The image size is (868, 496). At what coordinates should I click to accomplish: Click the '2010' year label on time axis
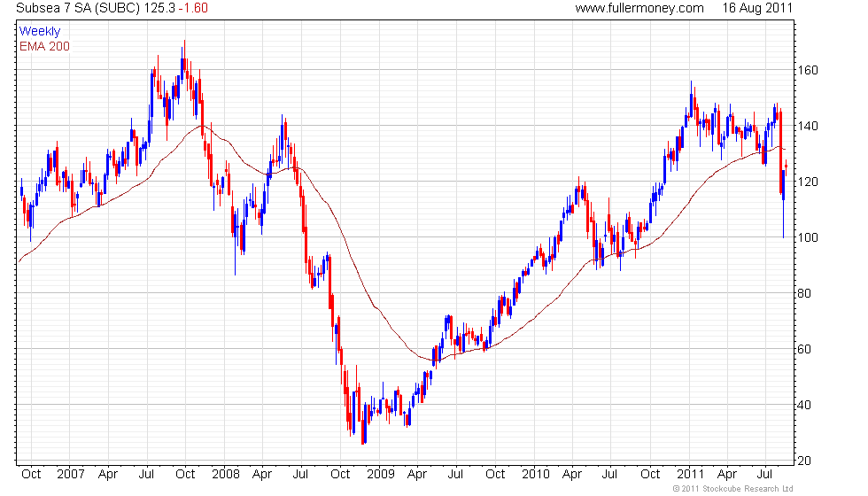[535, 475]
